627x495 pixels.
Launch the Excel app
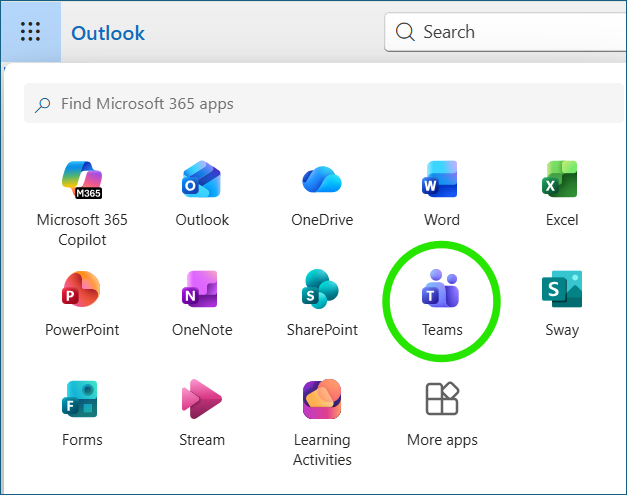pos(562,194)
